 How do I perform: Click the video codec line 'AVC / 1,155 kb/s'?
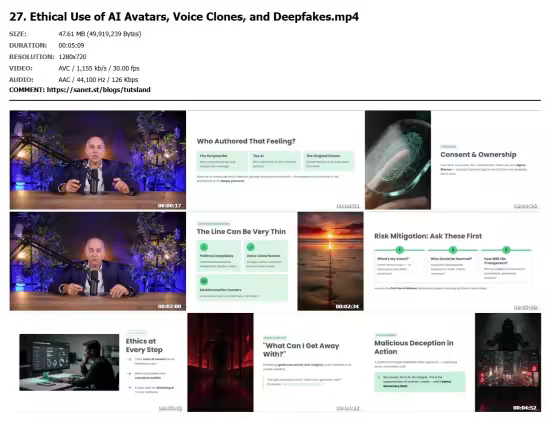[x=99, y=68]
